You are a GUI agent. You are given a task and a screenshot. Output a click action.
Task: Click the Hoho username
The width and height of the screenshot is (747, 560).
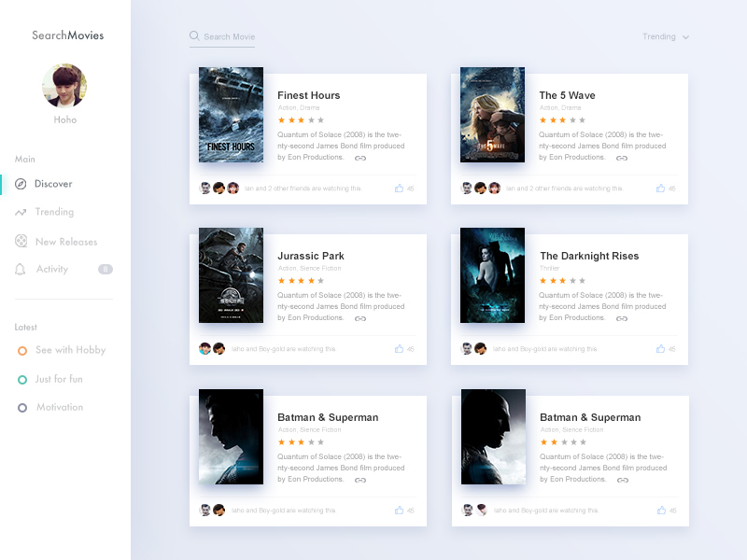64,119
